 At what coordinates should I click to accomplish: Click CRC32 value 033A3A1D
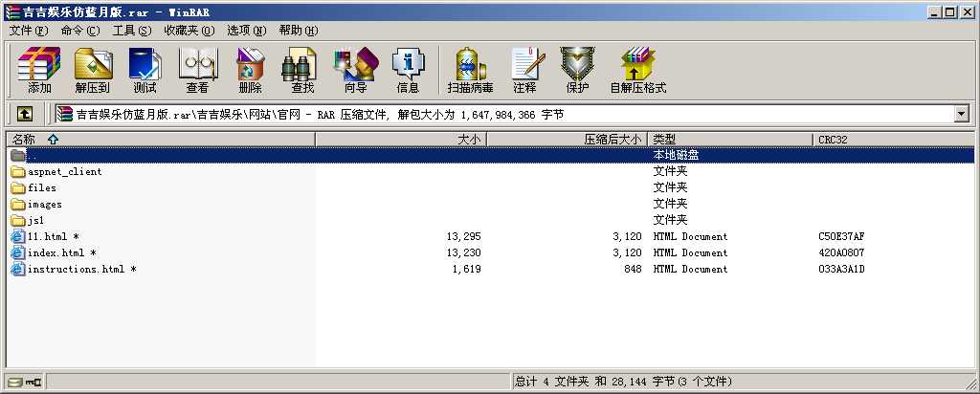(x=841, y=269)
